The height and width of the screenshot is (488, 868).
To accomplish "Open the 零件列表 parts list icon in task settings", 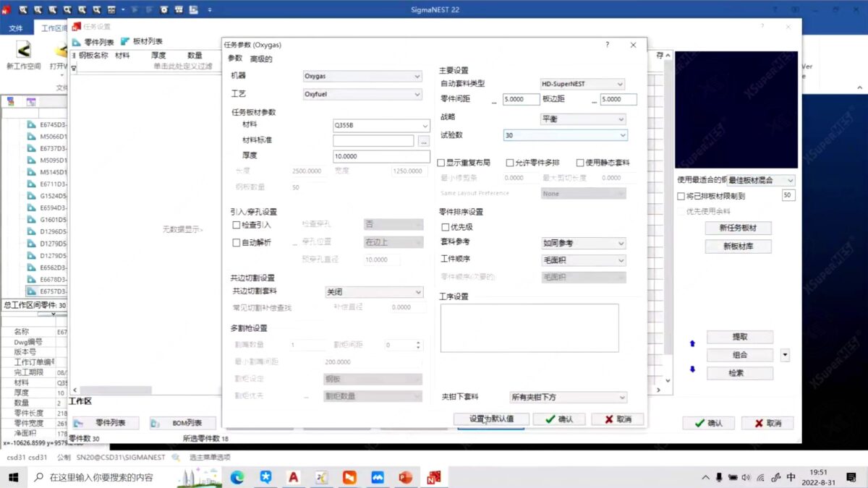I will click(77, 42).
